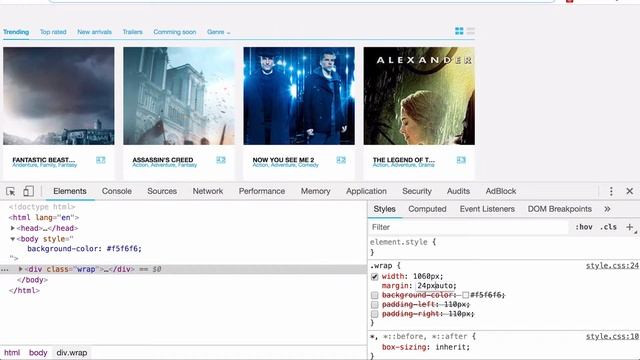Click trailer icon beside Fantastic Beasts
The width and height of the screenshot is (640, 360).
tap(101, 160)
